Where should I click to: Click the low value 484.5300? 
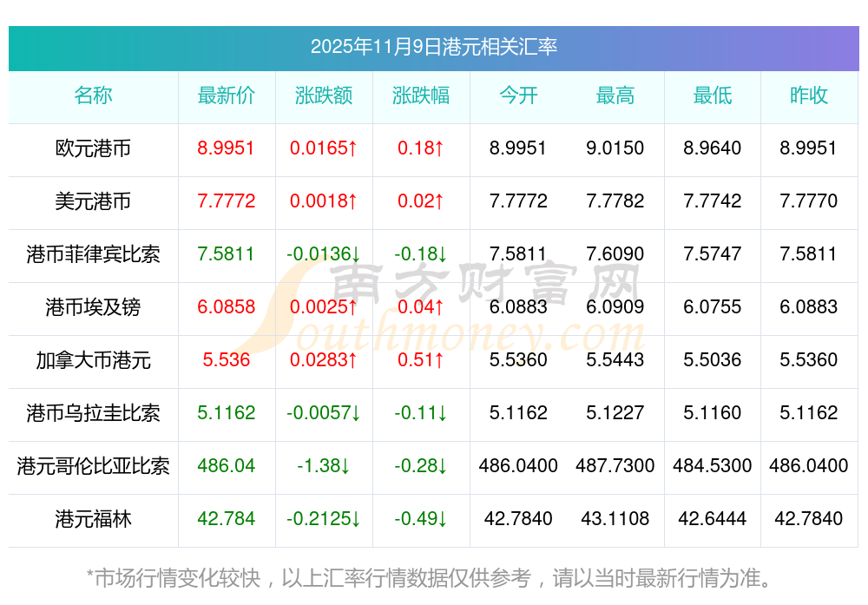[x=712, y=466]
